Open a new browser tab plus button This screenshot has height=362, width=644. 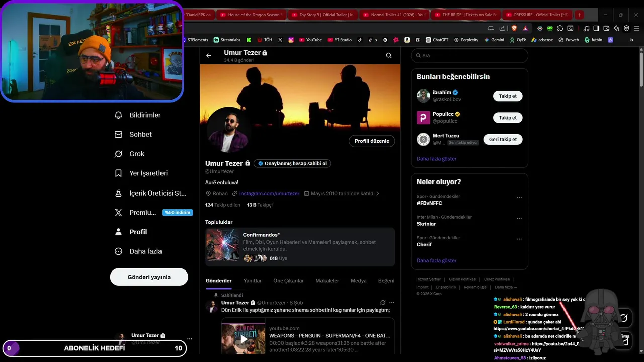579,15
